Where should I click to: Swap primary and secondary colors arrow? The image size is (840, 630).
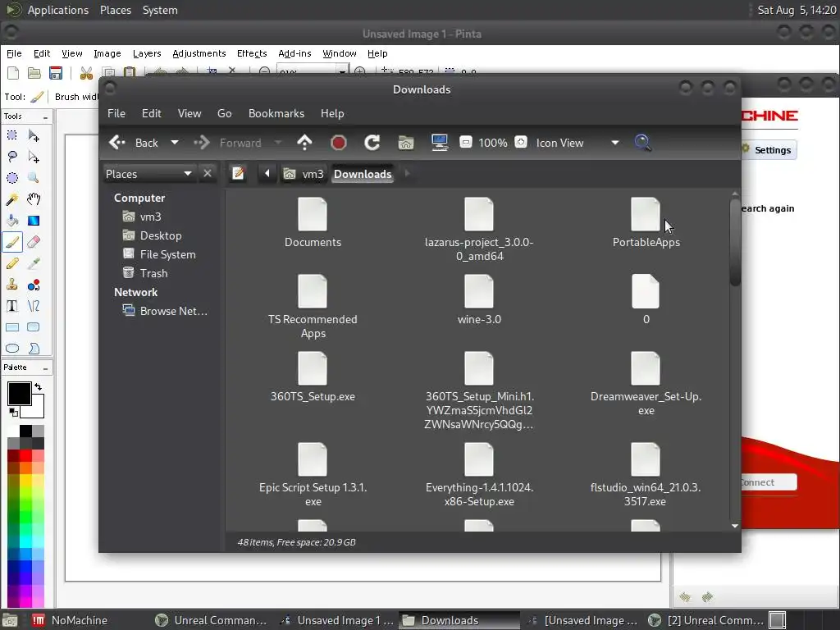click(x=38, y=386)
